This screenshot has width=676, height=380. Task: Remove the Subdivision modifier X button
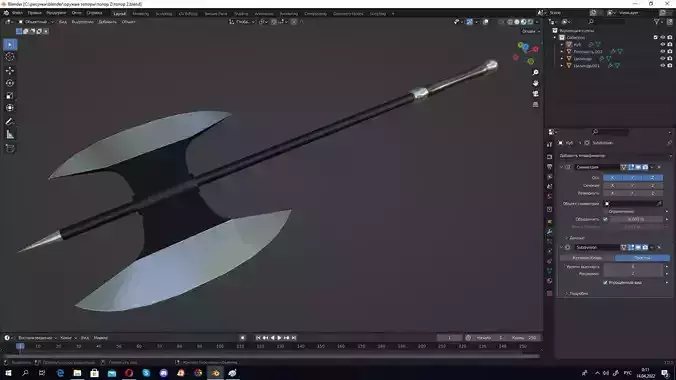(x=659, y=247)
